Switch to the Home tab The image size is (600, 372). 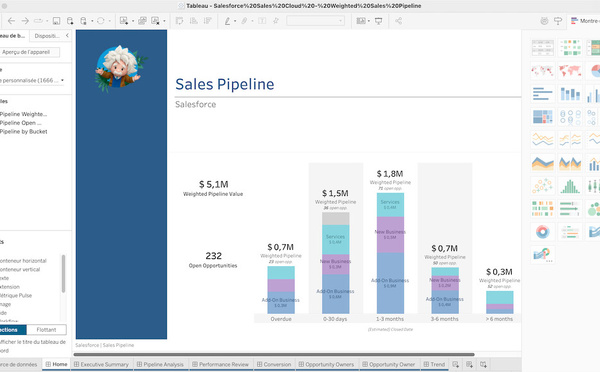[x=56, y=364]
